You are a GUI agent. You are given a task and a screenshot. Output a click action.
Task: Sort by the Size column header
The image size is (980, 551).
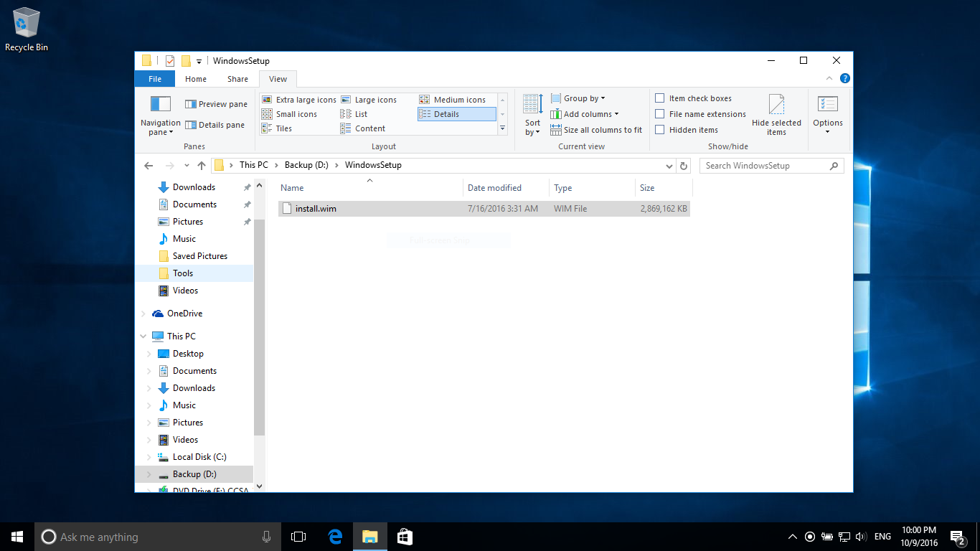(x=664, y=188)
